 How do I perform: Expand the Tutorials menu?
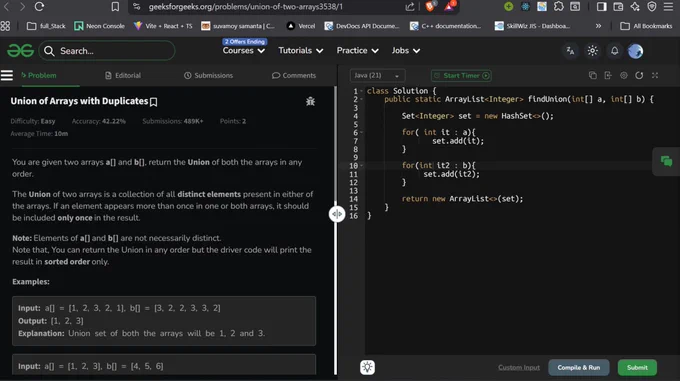pos(301,51)
